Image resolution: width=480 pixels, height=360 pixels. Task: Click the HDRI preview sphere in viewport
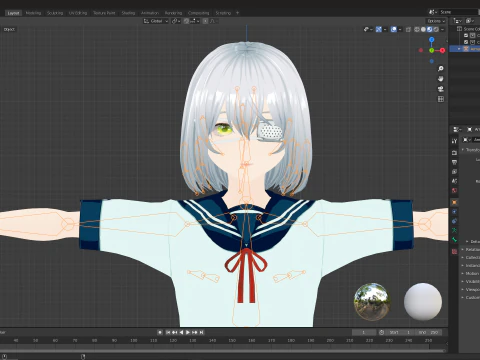click(x=372, y=302)
